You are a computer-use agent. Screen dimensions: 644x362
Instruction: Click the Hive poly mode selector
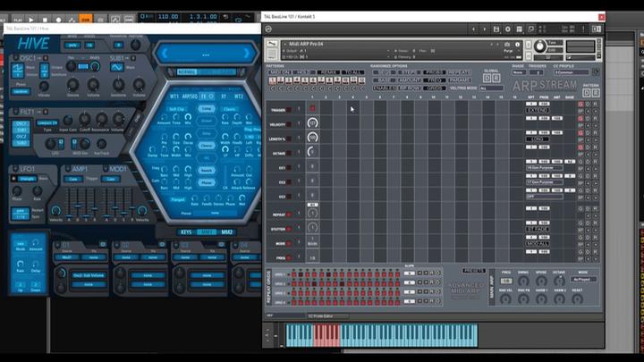[72, 46]
